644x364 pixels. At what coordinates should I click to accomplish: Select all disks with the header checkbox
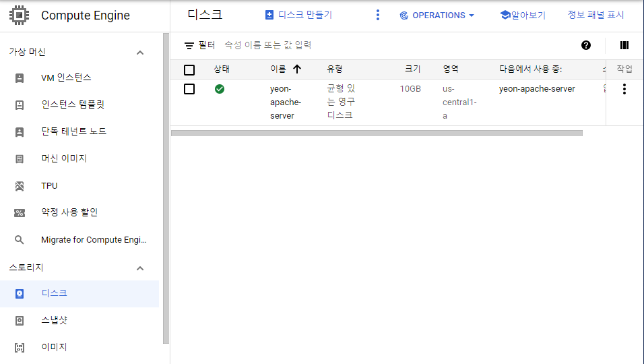[189, 70]
